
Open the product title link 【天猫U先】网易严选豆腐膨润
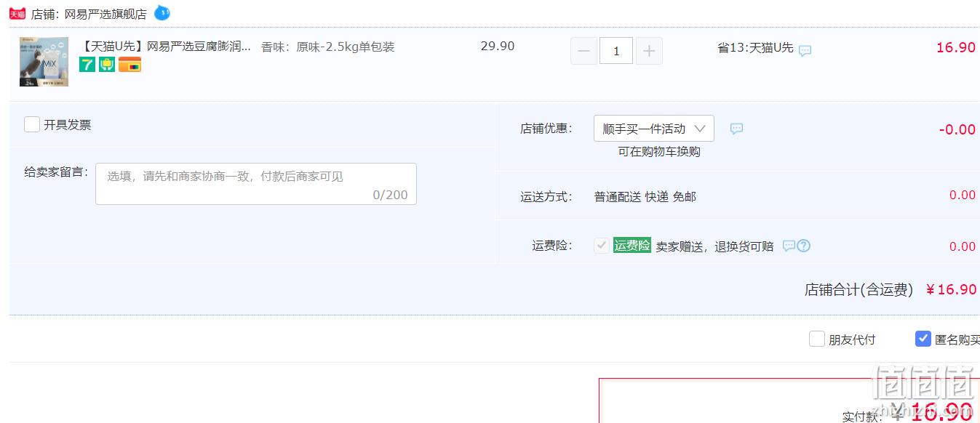tap(164, 47)
